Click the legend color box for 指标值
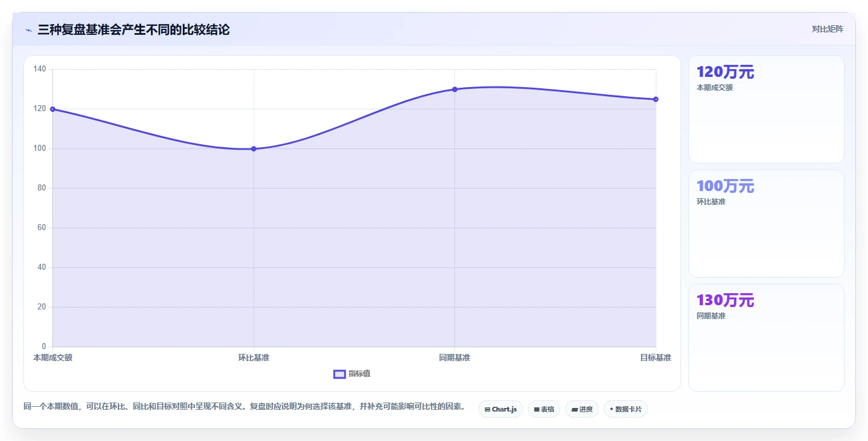The height and width of the screenshot is (441, 868). (x=340, y=374)
